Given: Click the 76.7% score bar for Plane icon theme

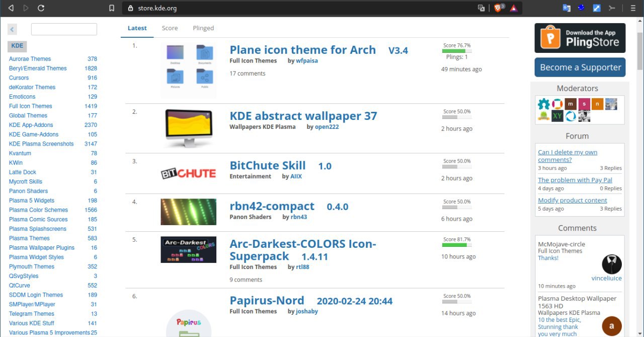Looking at the screenshot, I should pos(457,51).
